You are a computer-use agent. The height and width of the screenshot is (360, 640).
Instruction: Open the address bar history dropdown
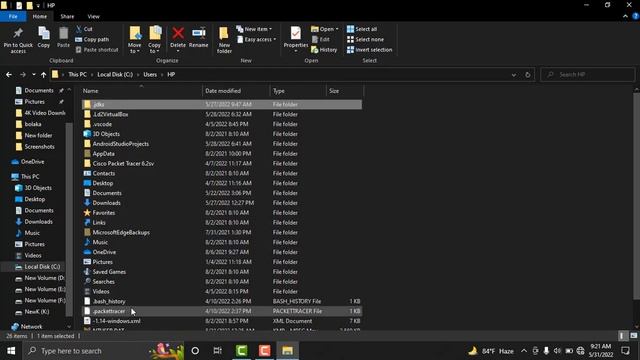(513, 75)
